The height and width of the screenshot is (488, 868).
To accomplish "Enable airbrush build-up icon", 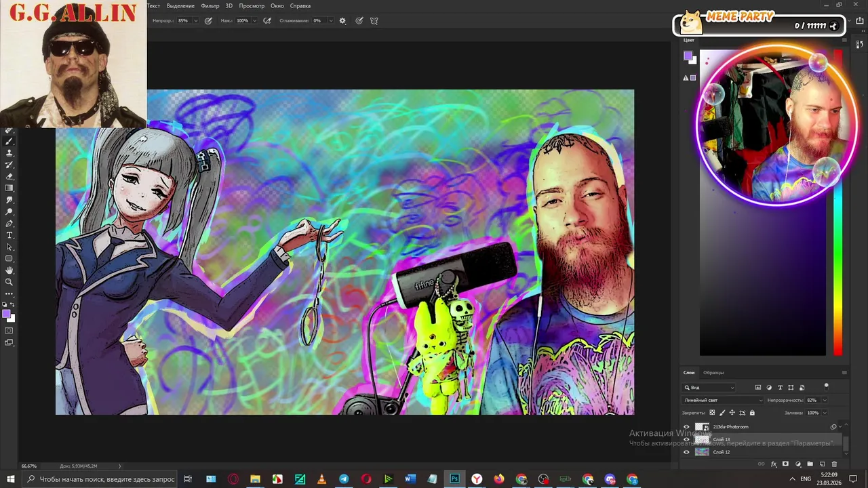I will pos(267,21).
